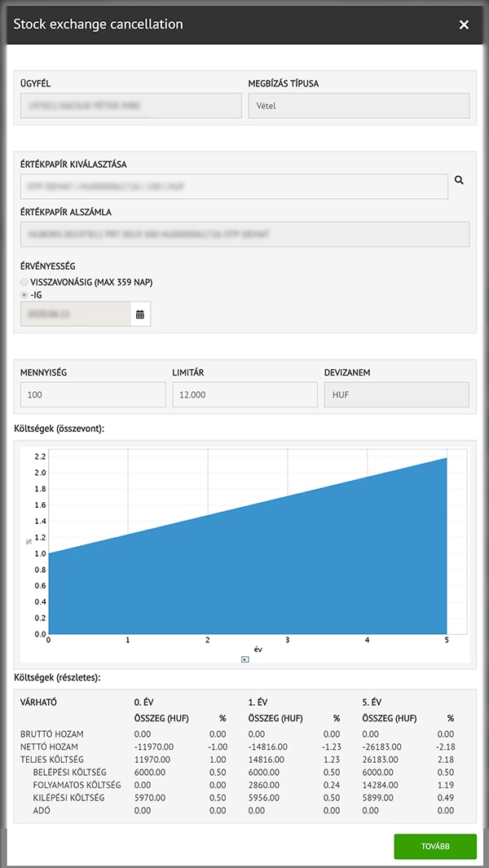Open the calendar date picker icon
The width and height of the screenshot is (489, 868).
(x=140, y=314)
